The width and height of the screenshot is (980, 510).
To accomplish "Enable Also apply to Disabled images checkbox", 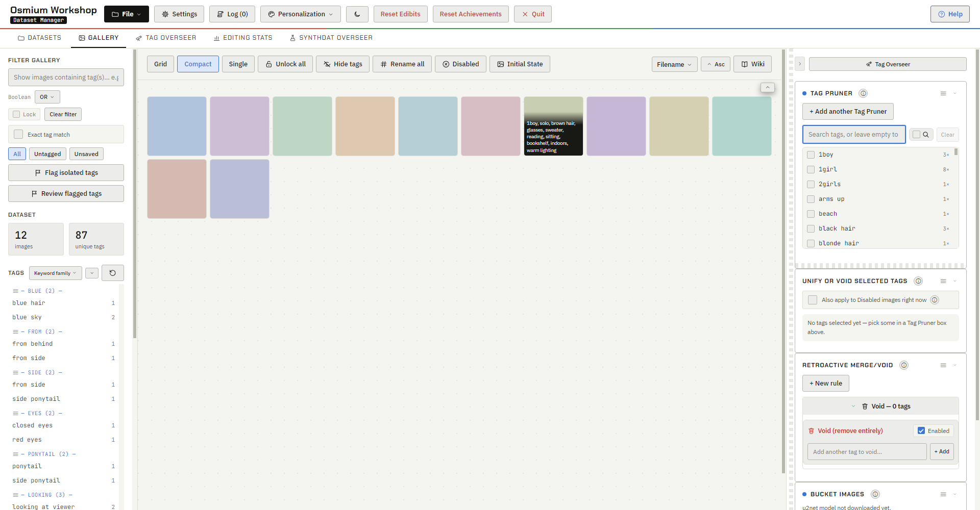I will click(x=813, y=300).
